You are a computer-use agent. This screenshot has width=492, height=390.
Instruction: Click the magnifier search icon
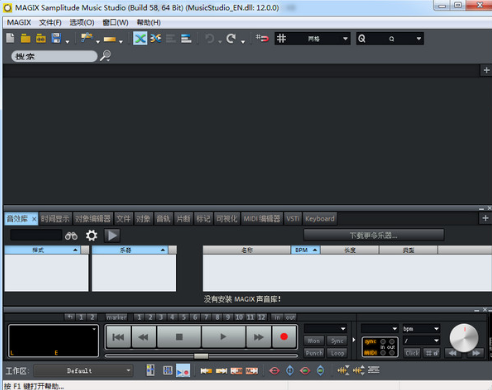[106, 55]
